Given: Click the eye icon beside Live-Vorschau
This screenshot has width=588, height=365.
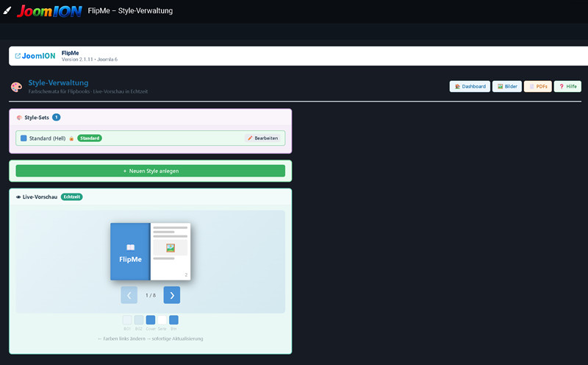Looking at the screenshot, I should [x=18, y=196].
